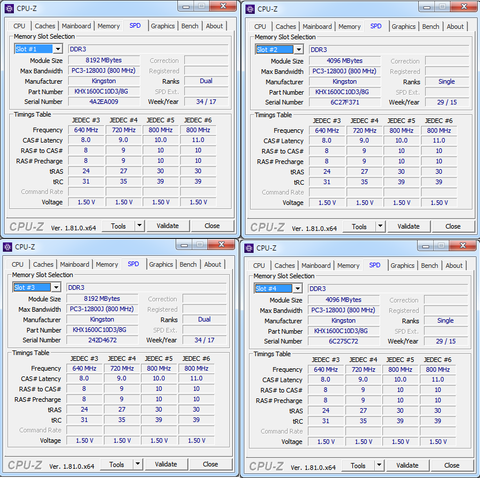This screenshot has height=478, width=480.
Task: Click serial number 242D4672 field
Action: pos(102,340)
